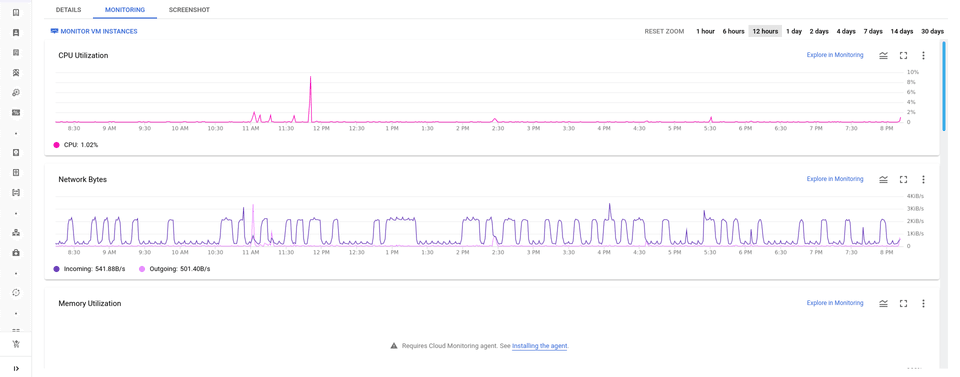Toggle legend view on Network Bytes chart

point(883,179)
